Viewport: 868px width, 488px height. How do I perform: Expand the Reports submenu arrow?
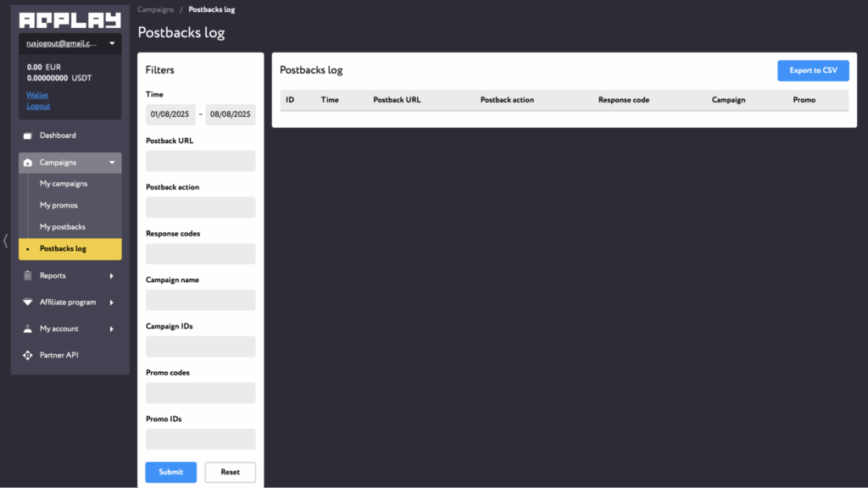pos(112,275)
